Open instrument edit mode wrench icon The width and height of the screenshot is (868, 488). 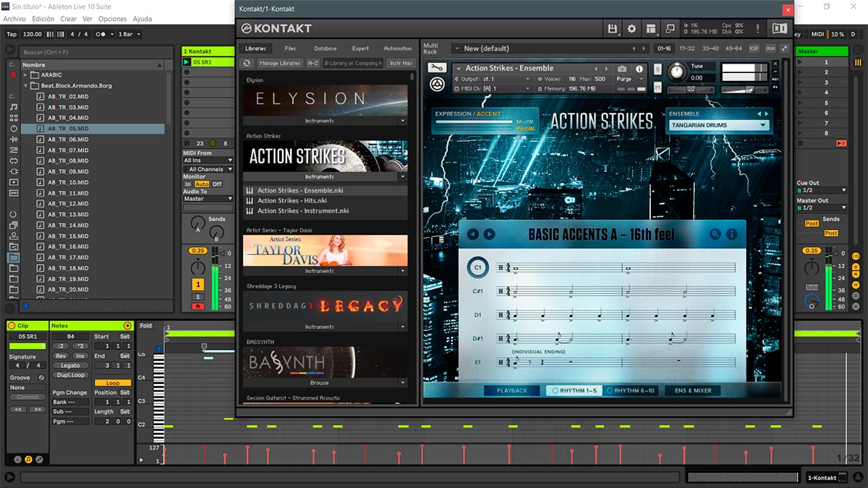(x=436, y=68)
